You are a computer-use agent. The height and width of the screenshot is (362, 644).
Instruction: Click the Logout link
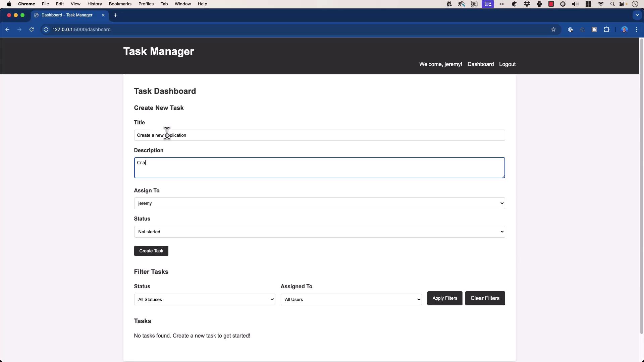[x=507, y=64]
